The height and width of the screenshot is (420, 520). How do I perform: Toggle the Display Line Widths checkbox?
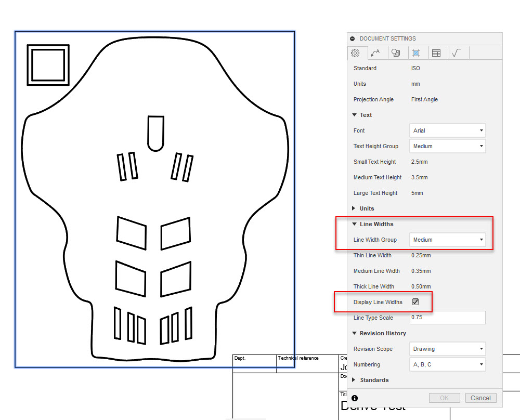point(415,301)
